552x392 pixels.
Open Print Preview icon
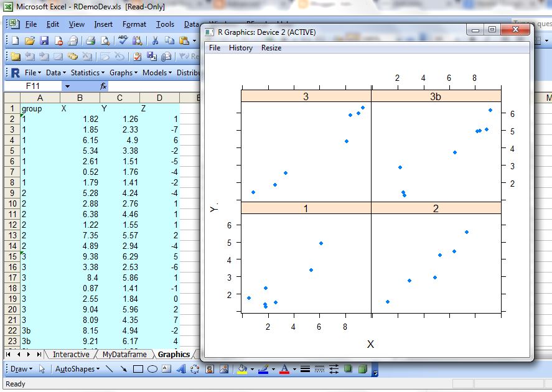[105, 40]
